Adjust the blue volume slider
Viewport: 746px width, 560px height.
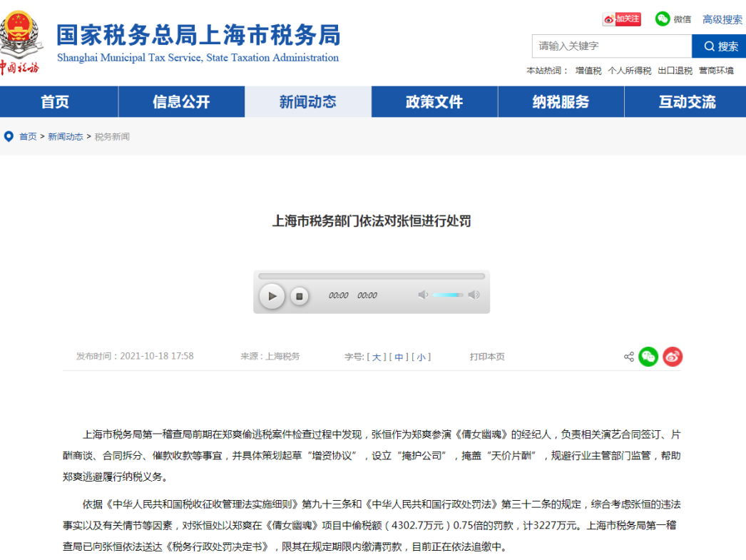(448, 295)
